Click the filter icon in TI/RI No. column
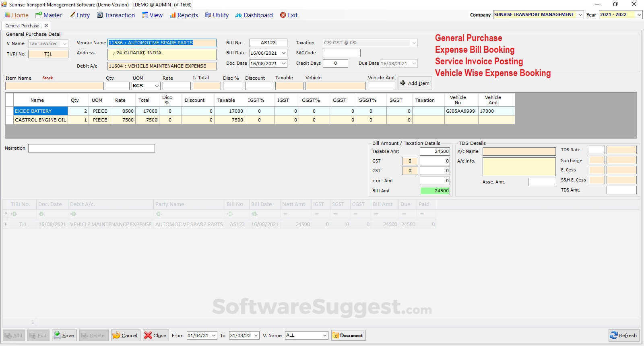Viewport: 644px width, 346px height. (x=14, y=214)
